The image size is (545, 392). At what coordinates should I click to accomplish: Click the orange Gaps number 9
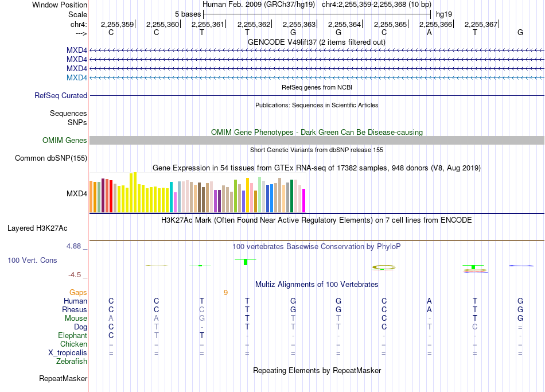click(x=225, y=293)
